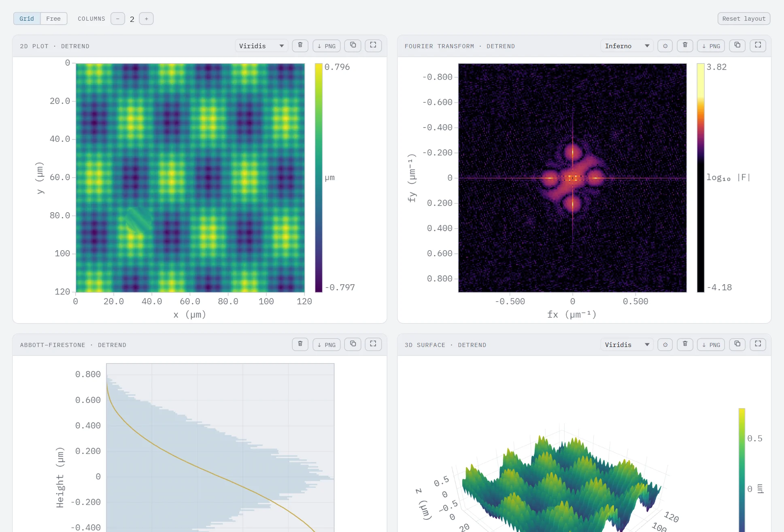Duplicate the Abbott-Firestone panel
The width and height of the screenshot is (784, 532).
tap(353, 344)
